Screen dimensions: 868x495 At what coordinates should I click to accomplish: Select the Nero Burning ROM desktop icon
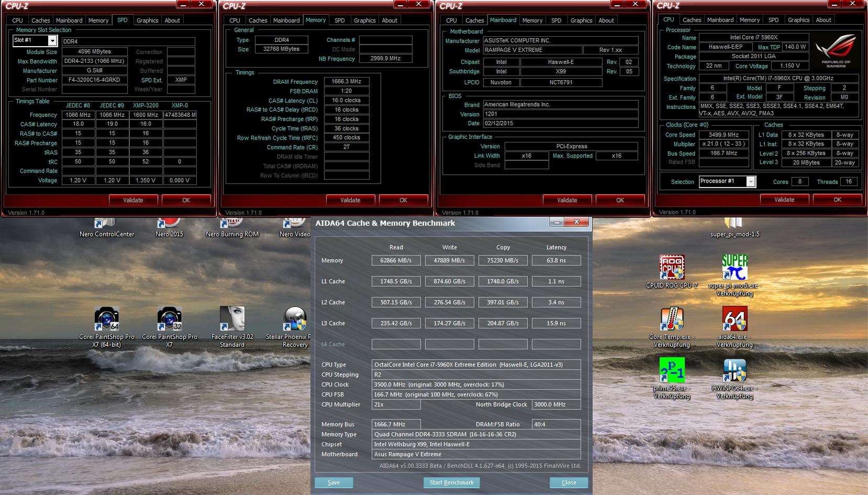pyautogui.click(x=232, y=229)
